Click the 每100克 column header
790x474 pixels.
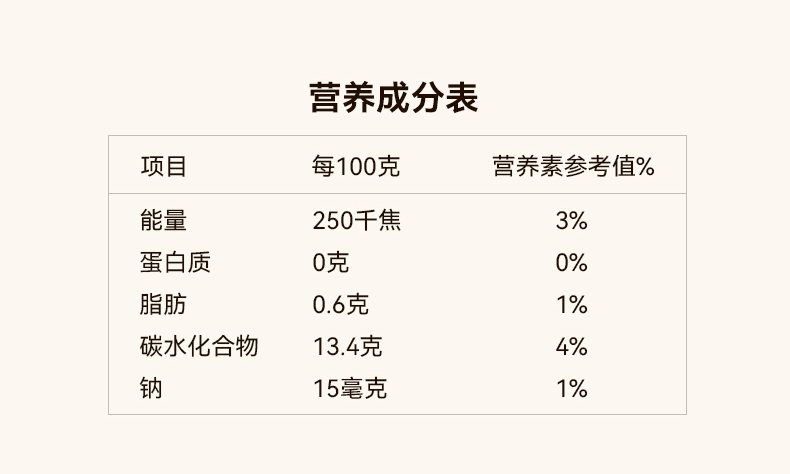pyautogui.click(x=356, y=166)
